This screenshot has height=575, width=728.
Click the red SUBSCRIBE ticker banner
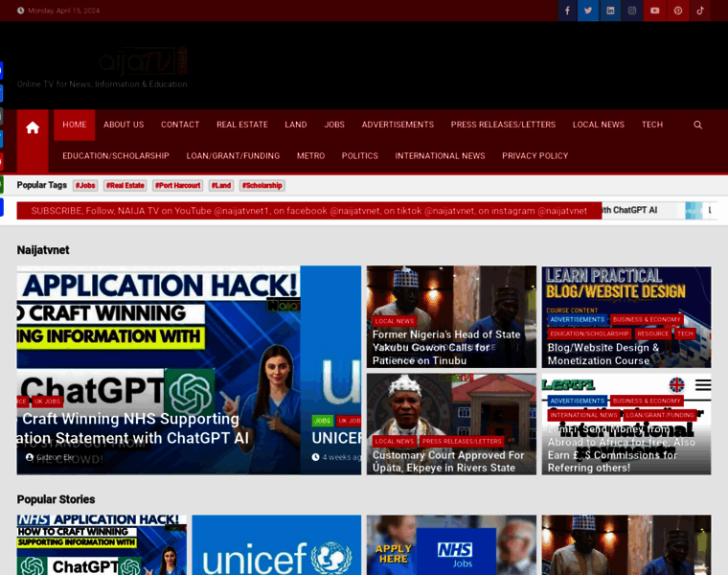309,211
